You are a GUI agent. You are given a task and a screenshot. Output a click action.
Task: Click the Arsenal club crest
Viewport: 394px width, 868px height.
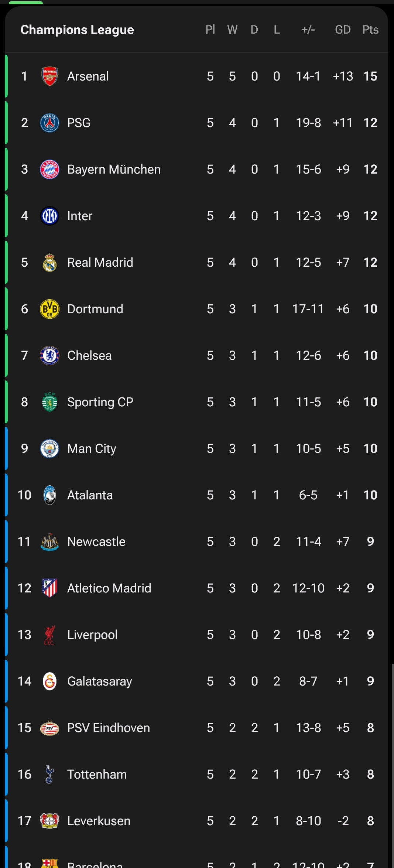coord(49,76)
